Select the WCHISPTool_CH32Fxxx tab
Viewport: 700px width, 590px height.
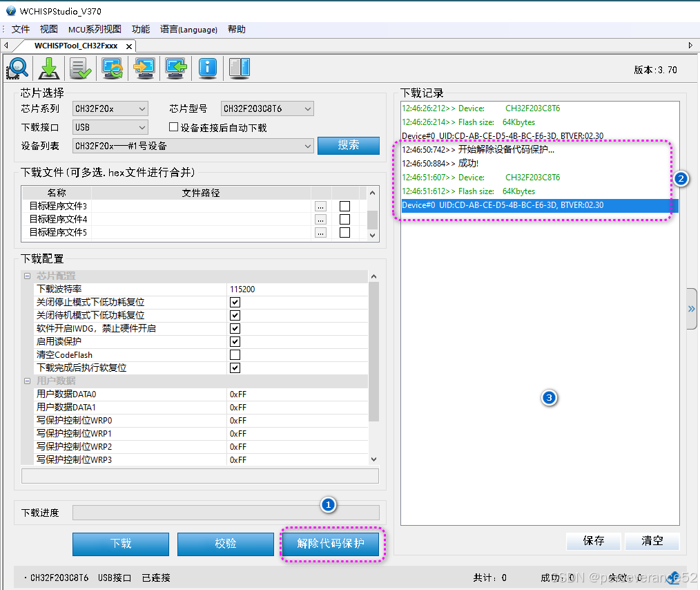click(76, 46)
